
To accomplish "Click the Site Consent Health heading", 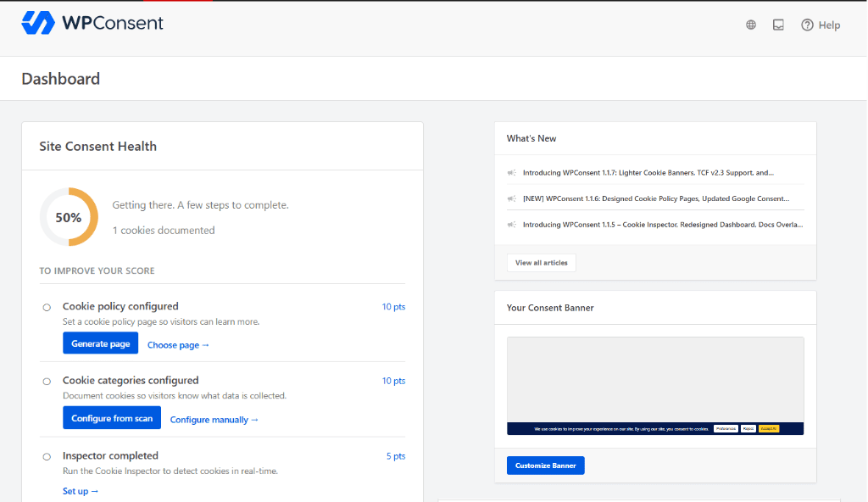I will 98,147.
